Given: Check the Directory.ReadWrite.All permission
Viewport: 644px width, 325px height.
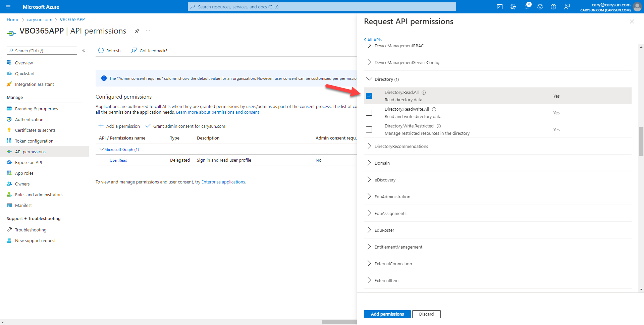Looking at the screenshot, I should tap(369, 113).
